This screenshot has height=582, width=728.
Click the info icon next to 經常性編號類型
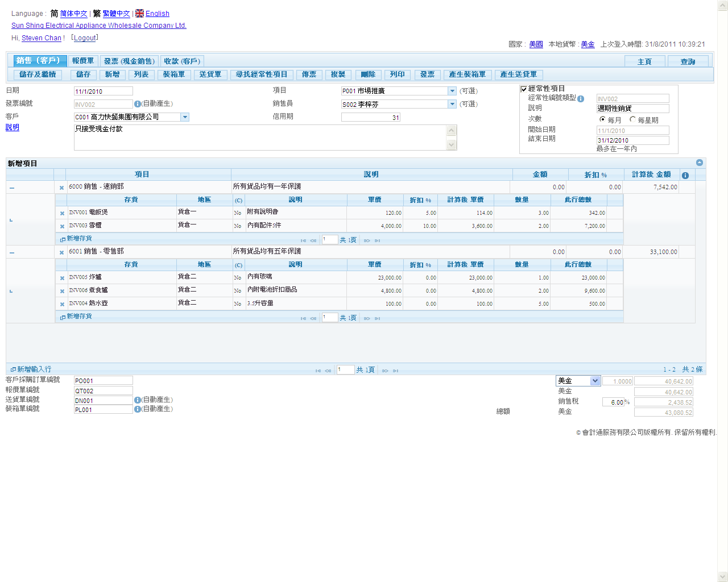click(581, 99)
